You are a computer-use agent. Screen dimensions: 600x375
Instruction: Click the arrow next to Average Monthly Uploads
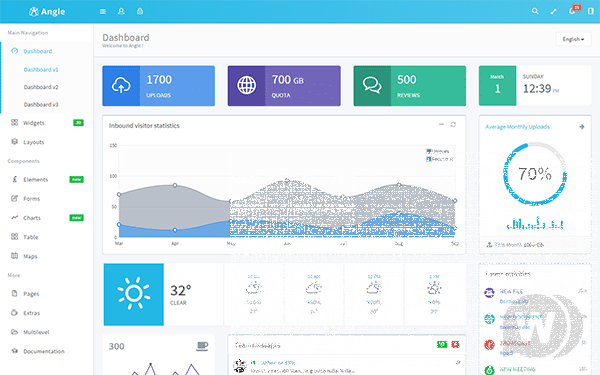(x=582, y=127)
